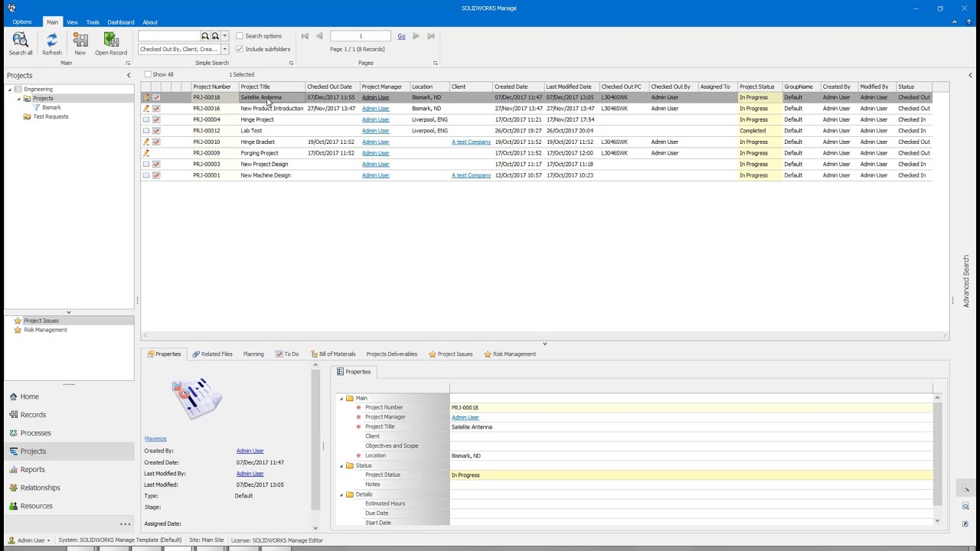Collapse the Projects folder tree node
Screen dimensions: 980x551
[x=19, y=99]
